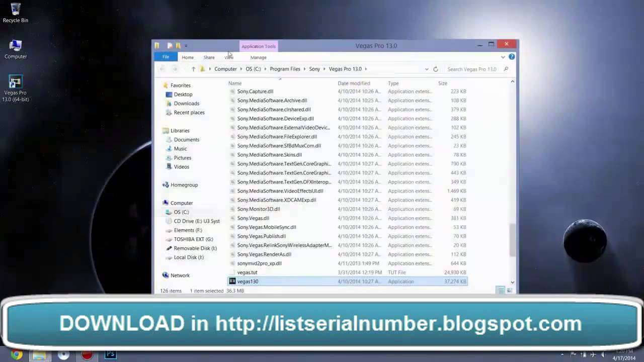Click the New folder quick access icon

pos(178,46)
